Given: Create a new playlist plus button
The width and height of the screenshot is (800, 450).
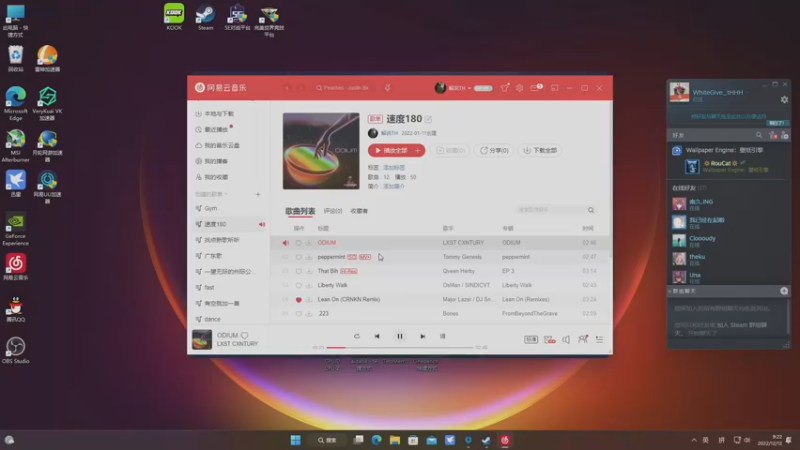Looking at the screenshot, I should coord(258,194).
